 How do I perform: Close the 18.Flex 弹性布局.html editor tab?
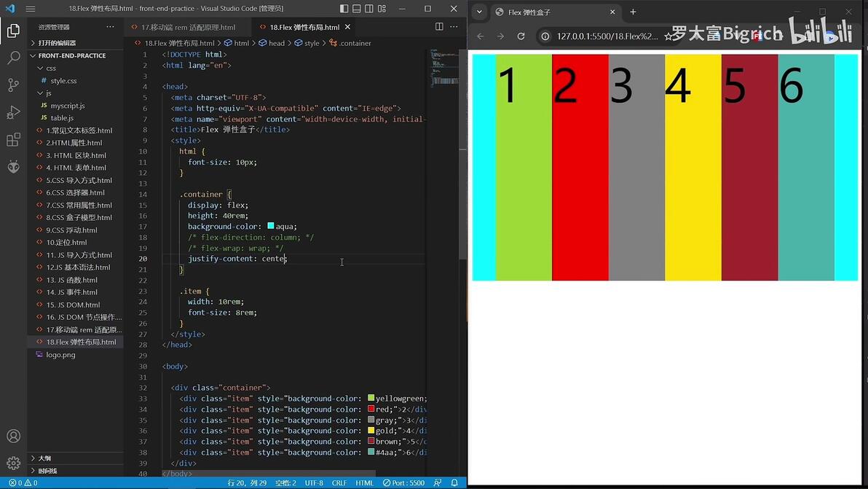tap(347, 26)
